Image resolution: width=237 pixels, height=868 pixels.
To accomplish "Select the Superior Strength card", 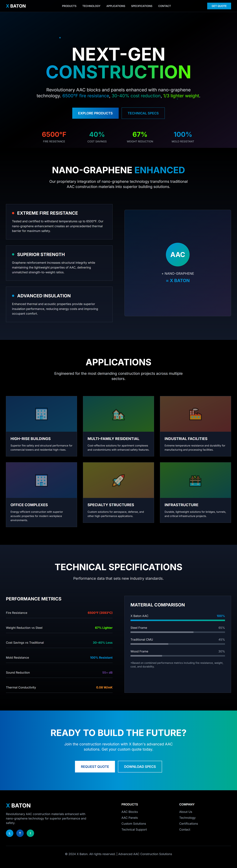I will (x=59, y=263).
